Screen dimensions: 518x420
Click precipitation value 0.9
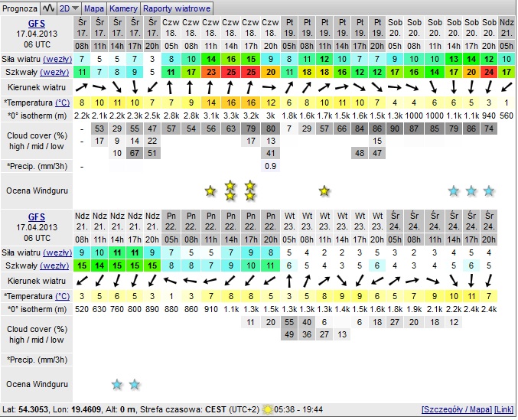click(x=270, y=166)
